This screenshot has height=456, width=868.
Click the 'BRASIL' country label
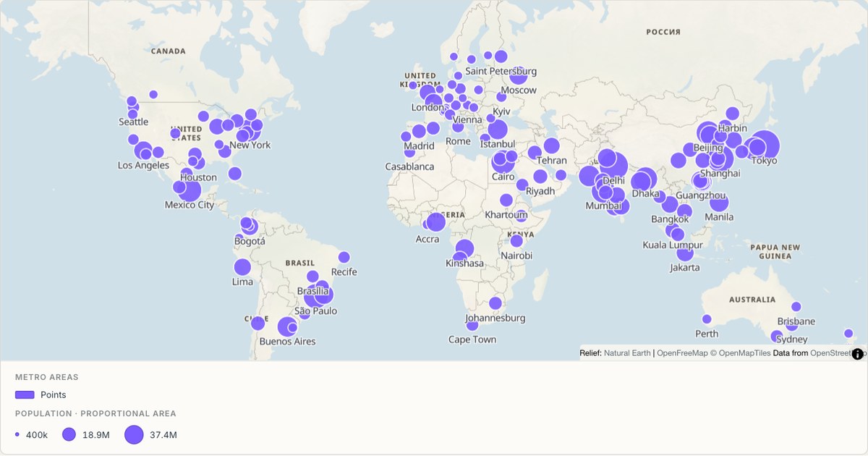[x=300, y=263]
